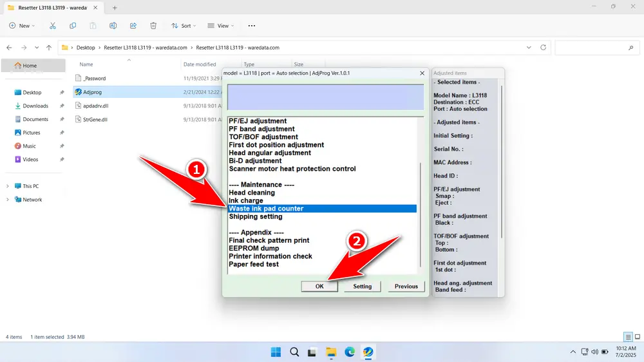The image size is (644, 362).
Task: Select the StrGene.dll file
Action: coord(95,120)
